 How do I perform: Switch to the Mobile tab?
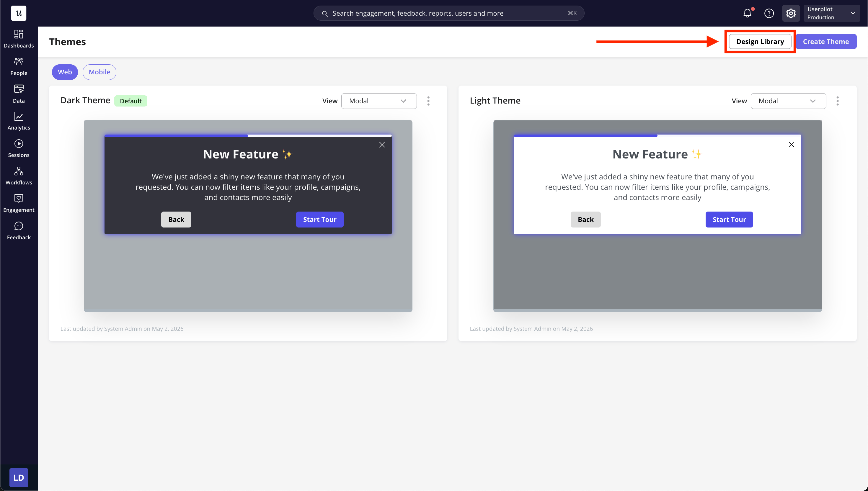99,72
